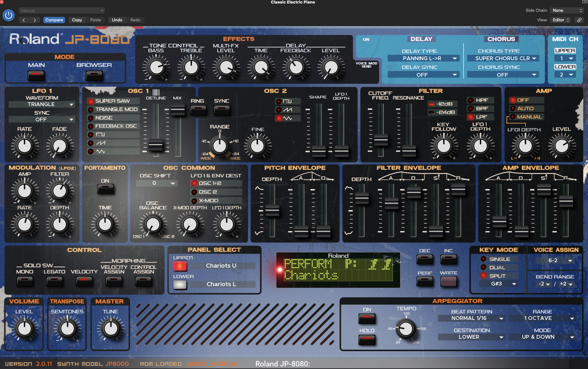Click the Pitch Envelope Depth slider
Screen dimensions: 588x369
[272, 210]
